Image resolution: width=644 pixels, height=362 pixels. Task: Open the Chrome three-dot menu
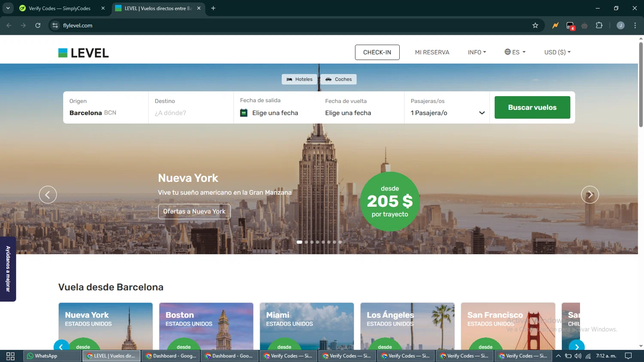click(635, 25)
